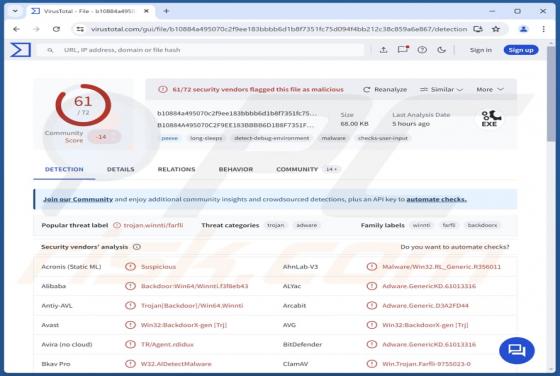Screen dimensions: 560x376
Task: Click the upload file icon
Action: pyautogui.click(x=384, y=50)
